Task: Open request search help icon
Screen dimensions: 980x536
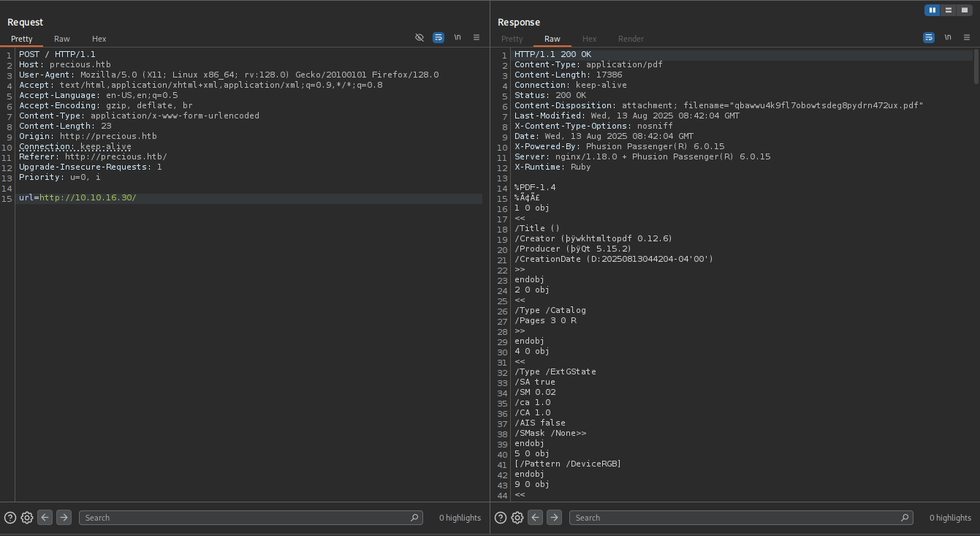Action: [x=10, y=518]
